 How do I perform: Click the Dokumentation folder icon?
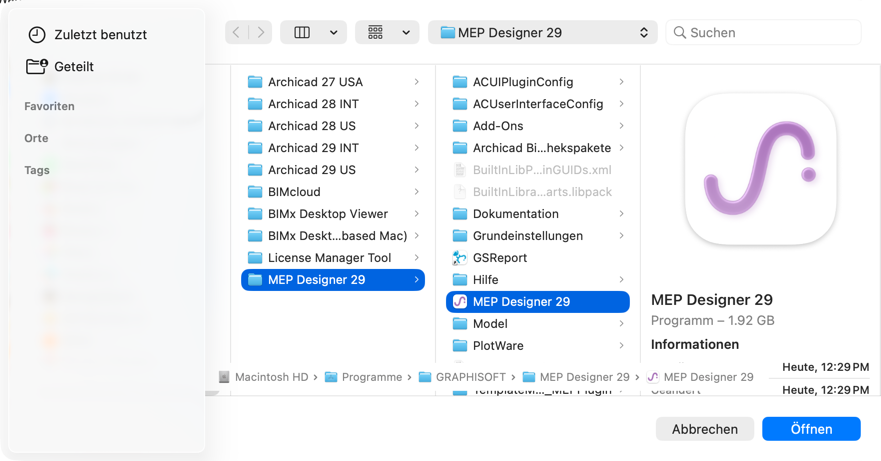[x=460, y=214]
